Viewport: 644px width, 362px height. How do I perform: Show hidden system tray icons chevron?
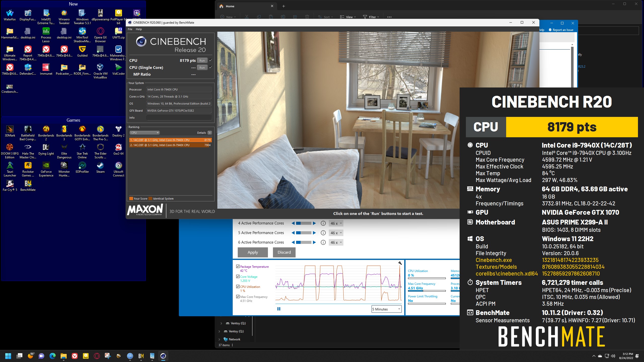(x=594, y=356)
